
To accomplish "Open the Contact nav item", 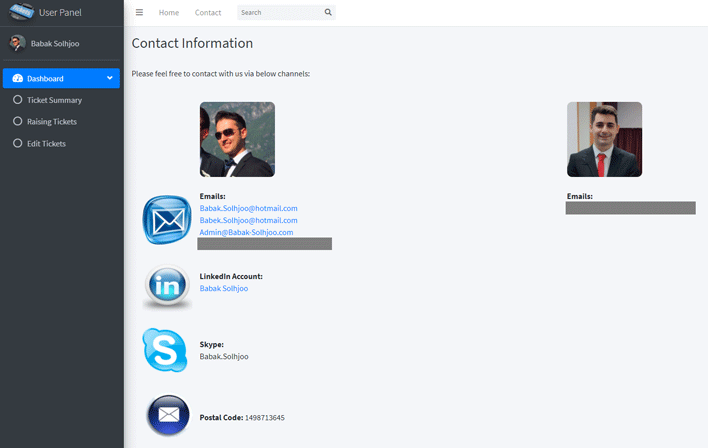I will (208, 13).
